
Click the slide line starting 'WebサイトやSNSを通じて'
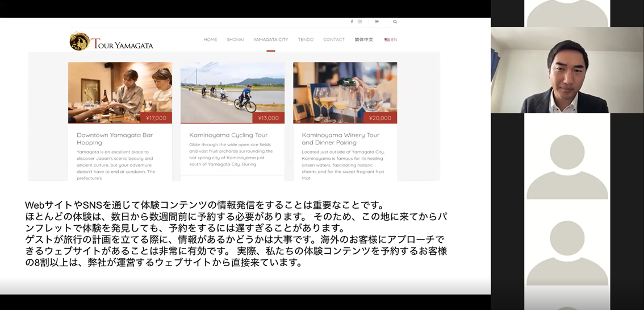click(x=204, y=205)
